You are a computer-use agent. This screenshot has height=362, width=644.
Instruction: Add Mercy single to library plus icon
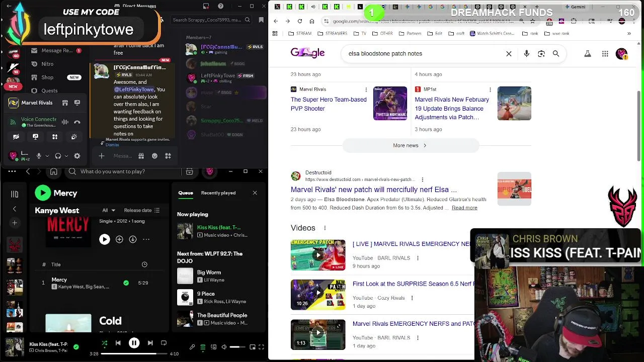coord(119,239)
